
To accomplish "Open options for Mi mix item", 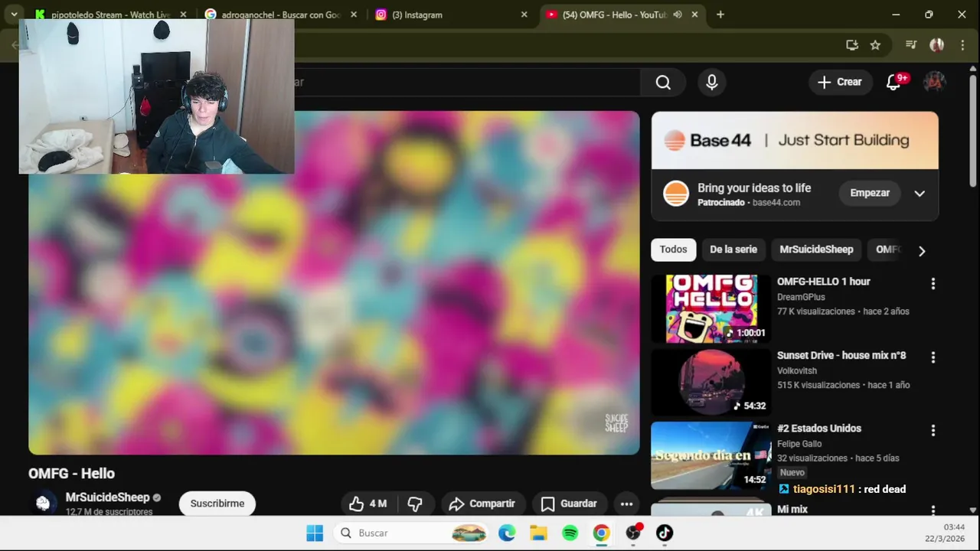I will point(933,510).
